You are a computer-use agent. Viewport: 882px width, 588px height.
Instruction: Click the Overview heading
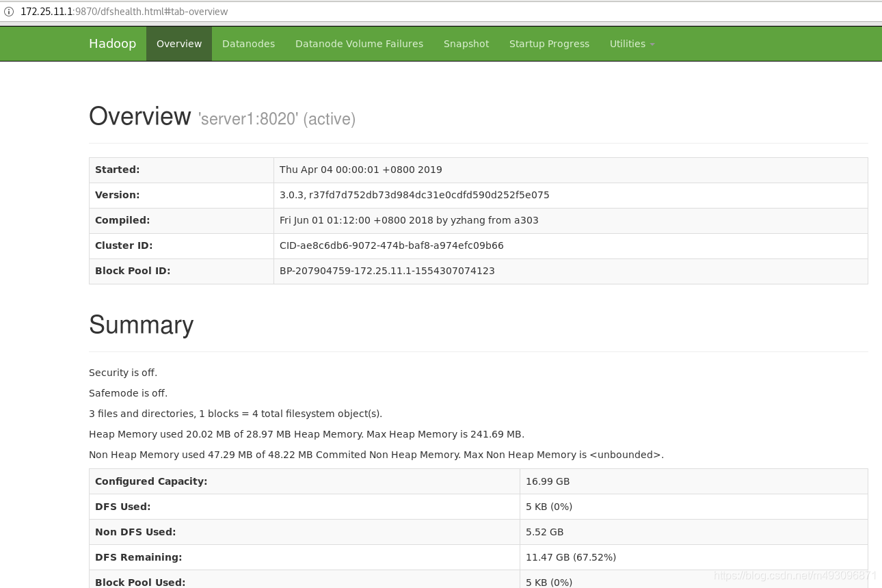point(140,116)
